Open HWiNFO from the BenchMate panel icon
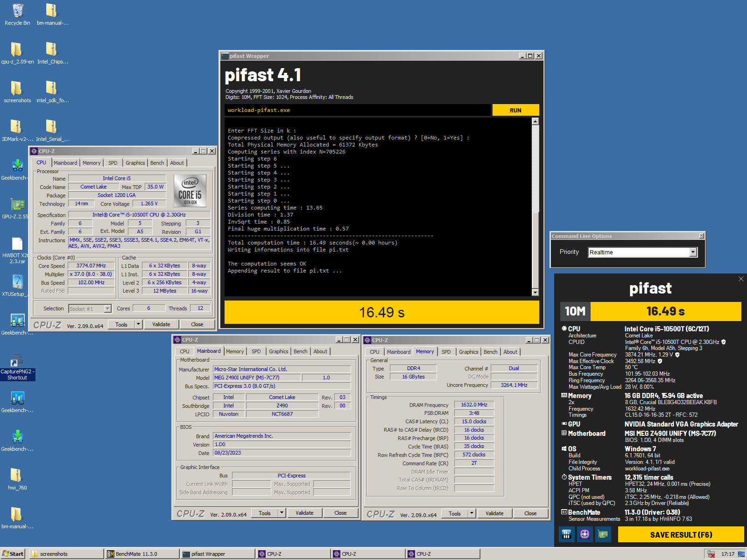 tap(566, 534)
